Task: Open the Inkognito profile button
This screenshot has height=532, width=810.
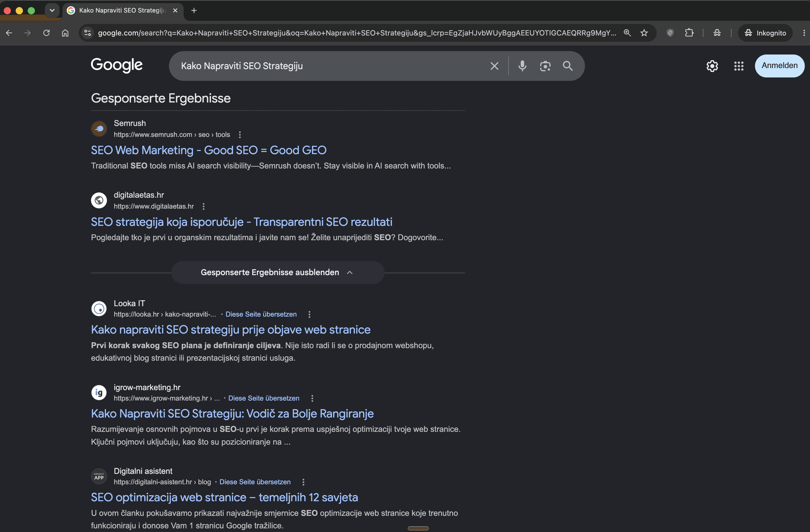Action: (x=765, y=33)
